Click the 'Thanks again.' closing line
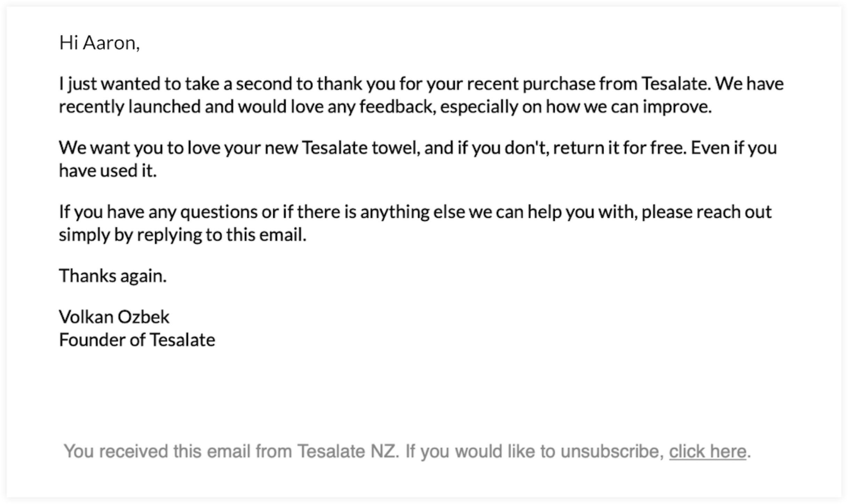The image size is (848, 504). coord(113,276)
